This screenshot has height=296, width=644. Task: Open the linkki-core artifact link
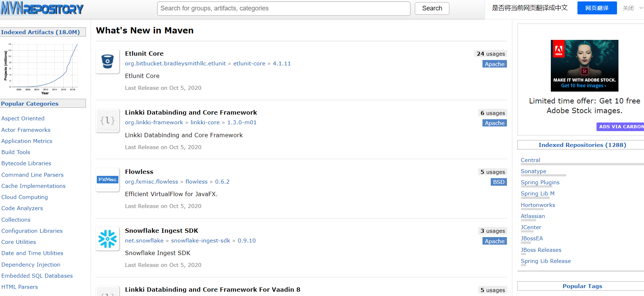click(205, 122)
